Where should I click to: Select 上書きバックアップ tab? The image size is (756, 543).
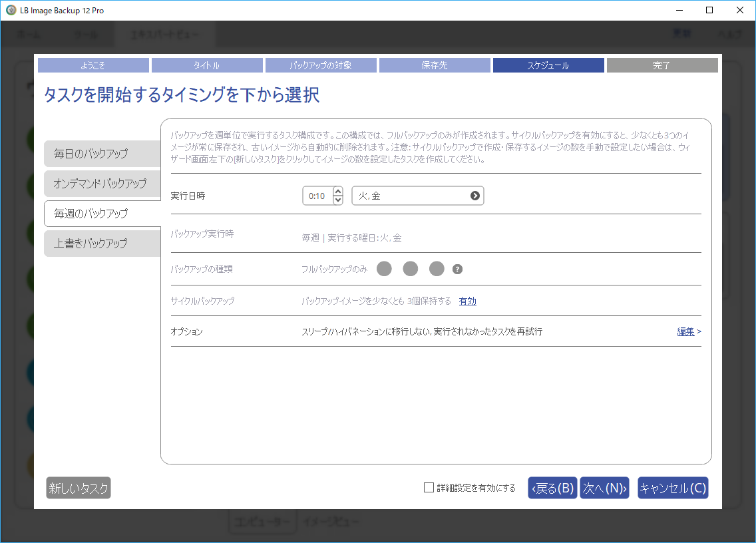[x=102, y=244]
